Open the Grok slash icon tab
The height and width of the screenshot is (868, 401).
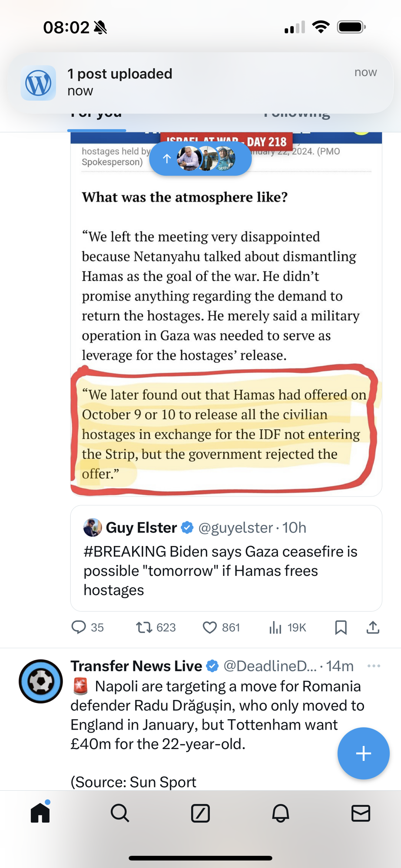pos(200,813)
